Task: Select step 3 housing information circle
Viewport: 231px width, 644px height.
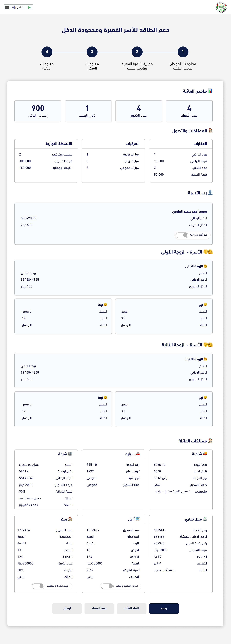Action: coord(92,52)
